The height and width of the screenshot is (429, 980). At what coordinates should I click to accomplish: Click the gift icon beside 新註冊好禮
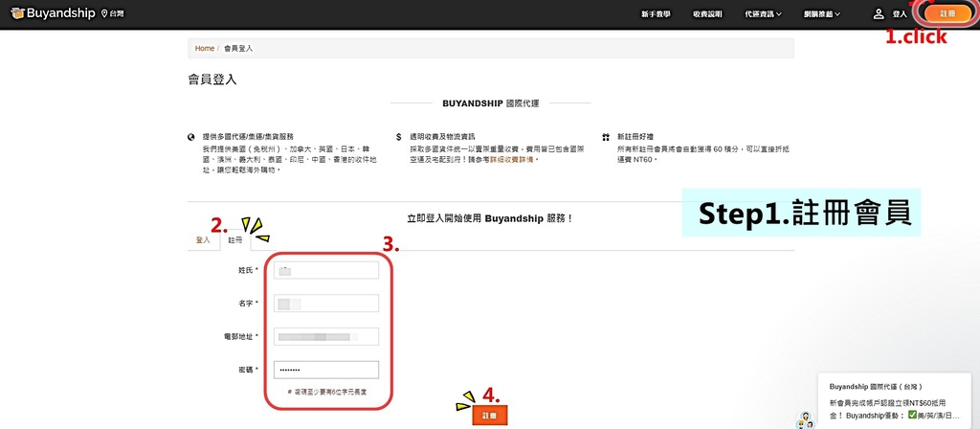(606, 136)
